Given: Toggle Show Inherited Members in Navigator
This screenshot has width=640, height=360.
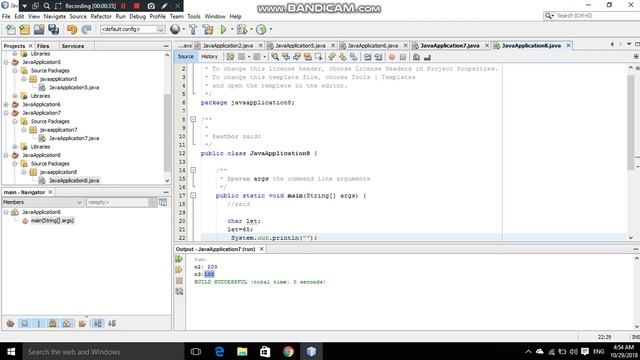Looking at the screenshot, I should 10,323.
